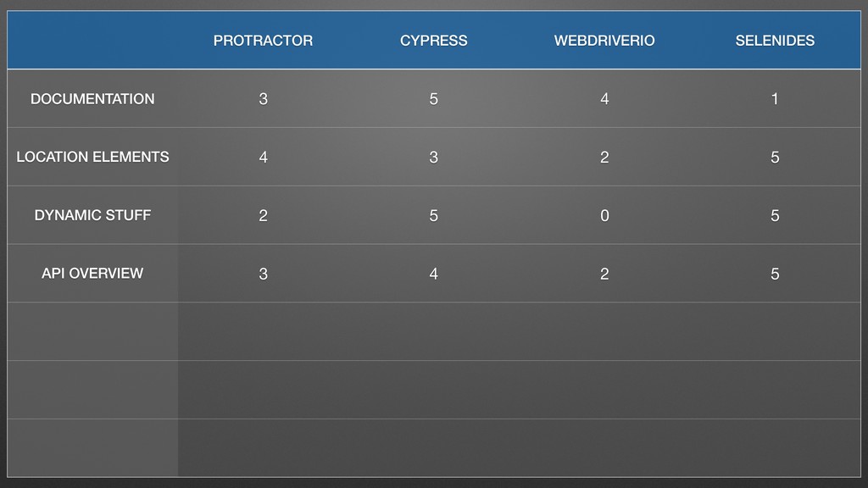
Task: Select the PROTRACTOR column header
Action: [x=263, y=41]
